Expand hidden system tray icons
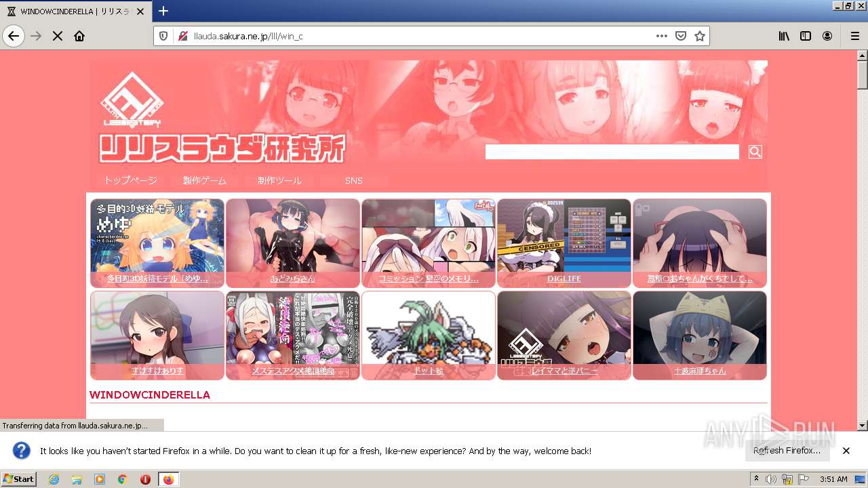868x488 pixels. pos(757,479)
